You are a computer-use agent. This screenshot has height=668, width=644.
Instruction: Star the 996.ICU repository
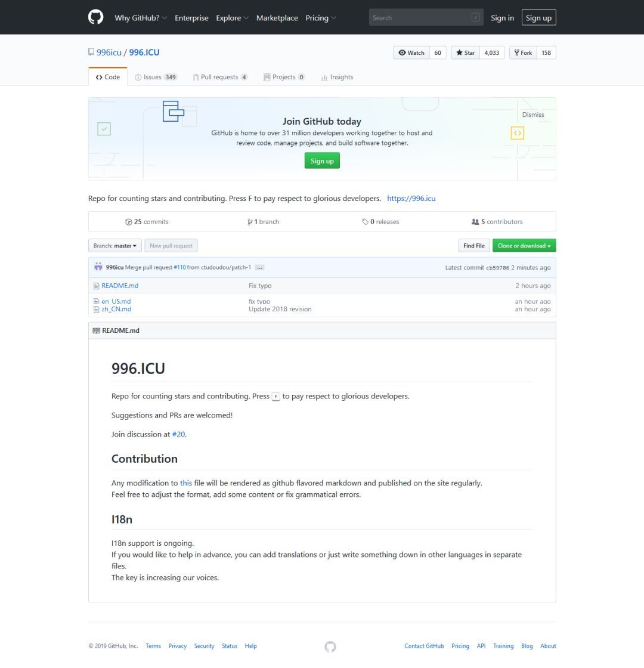coord(466,53)
